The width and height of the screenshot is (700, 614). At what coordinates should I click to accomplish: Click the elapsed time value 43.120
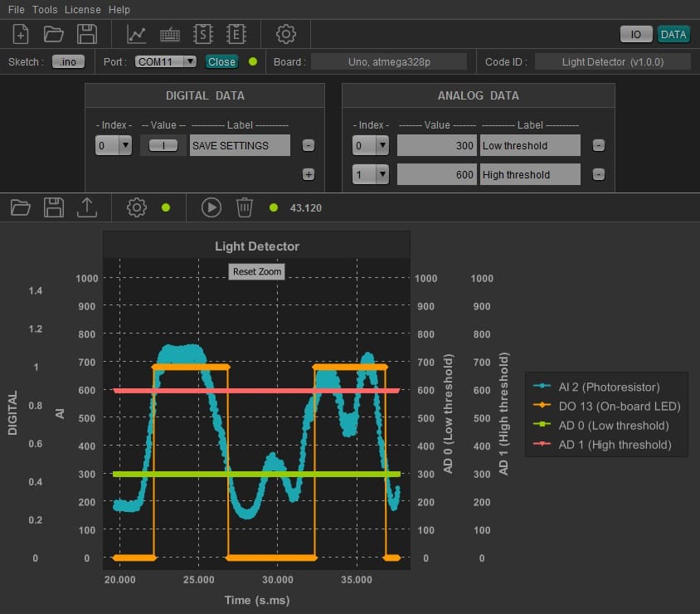click(306, 208)
